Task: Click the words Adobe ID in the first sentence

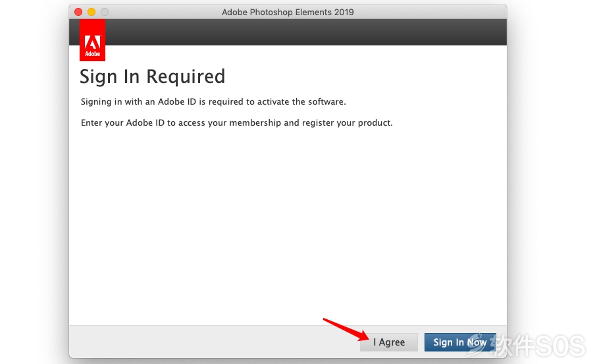Action: coord(177,102)
